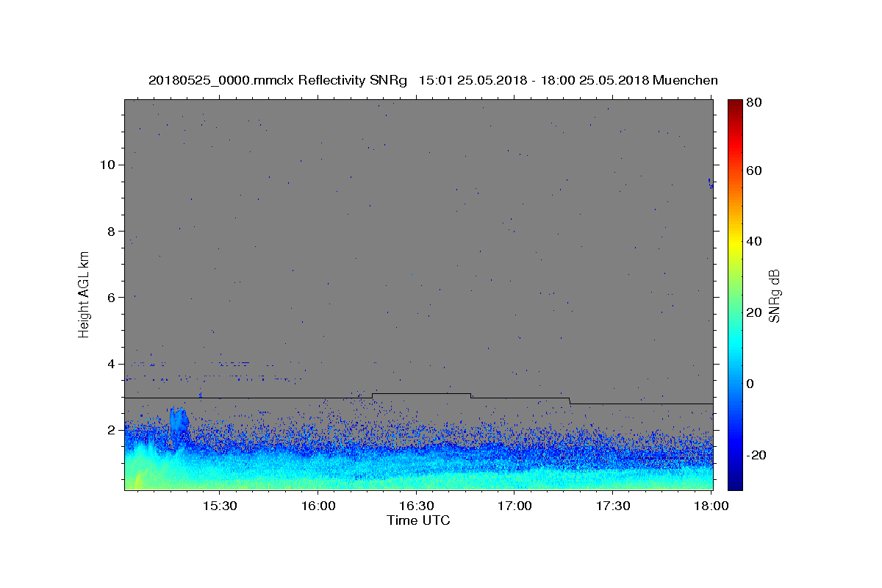Select the 17:30 time tick label
Screen dimensions: 882x588
pyautogui.click(x=613, y=506)
